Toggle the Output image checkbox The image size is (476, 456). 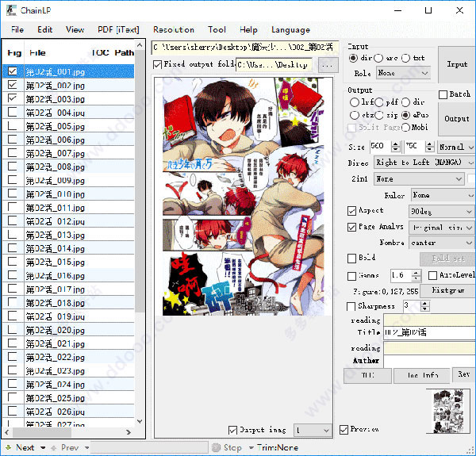click(232, 430)
